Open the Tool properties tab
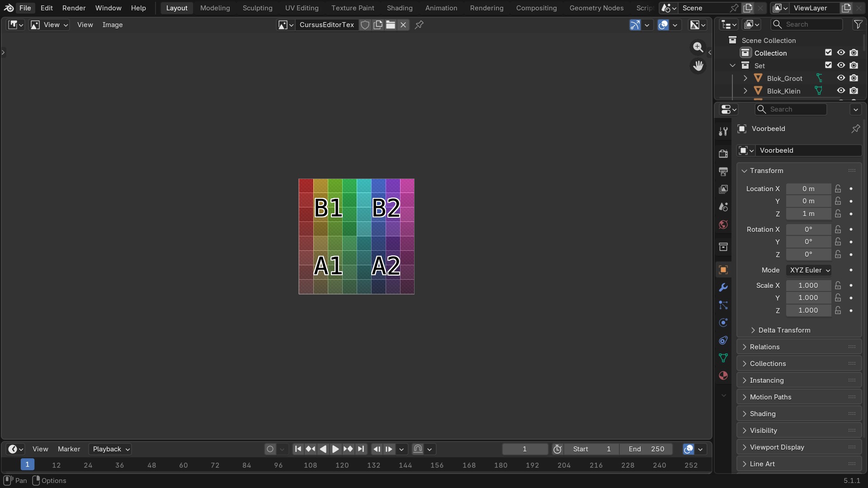This screenshot has height=488, width=868. coord(723,131)
